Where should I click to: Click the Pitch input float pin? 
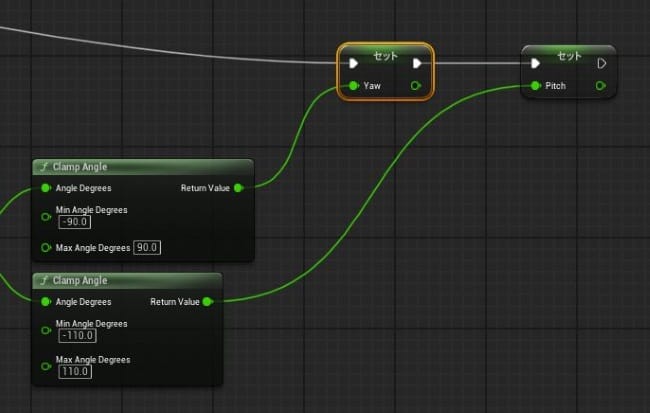tap(536, 86)
